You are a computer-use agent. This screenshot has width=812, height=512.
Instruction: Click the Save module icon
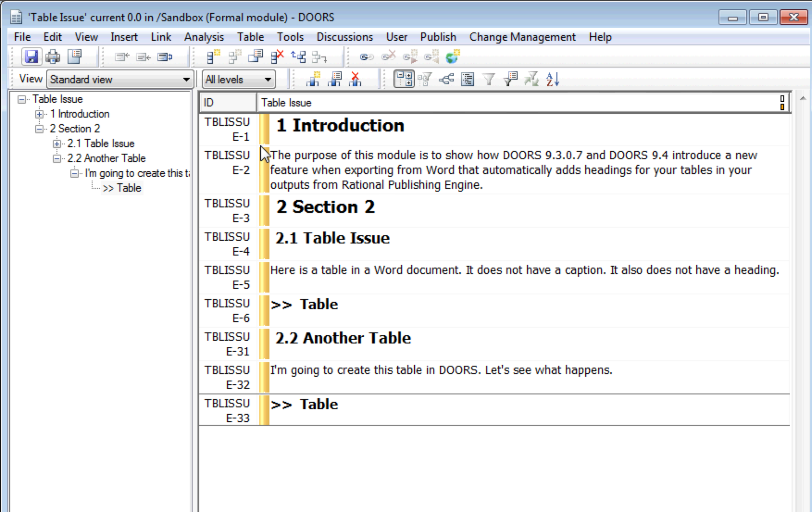point(31,57)
